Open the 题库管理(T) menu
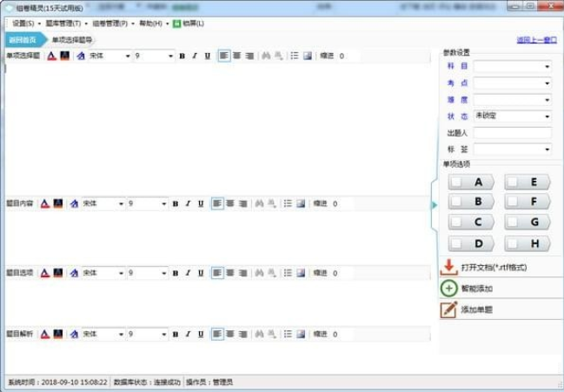Image resolution: width=564 pixels, height=392 pixels. point(66,23)
